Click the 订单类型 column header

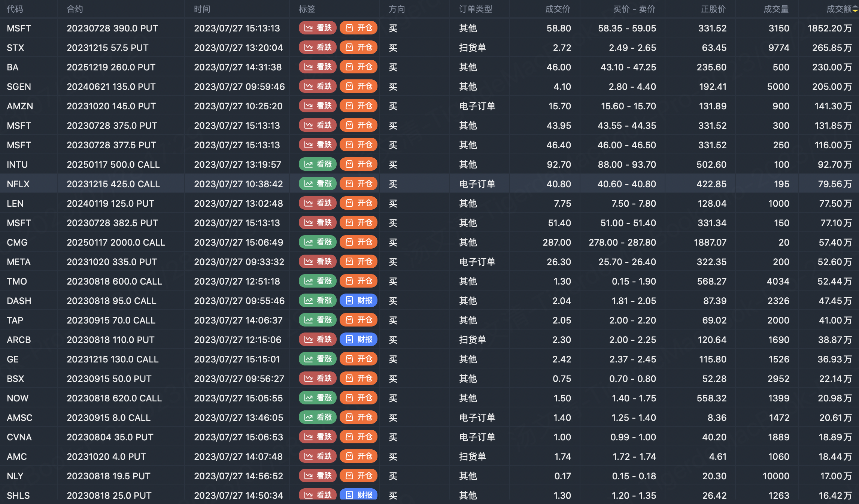point(476,9)
